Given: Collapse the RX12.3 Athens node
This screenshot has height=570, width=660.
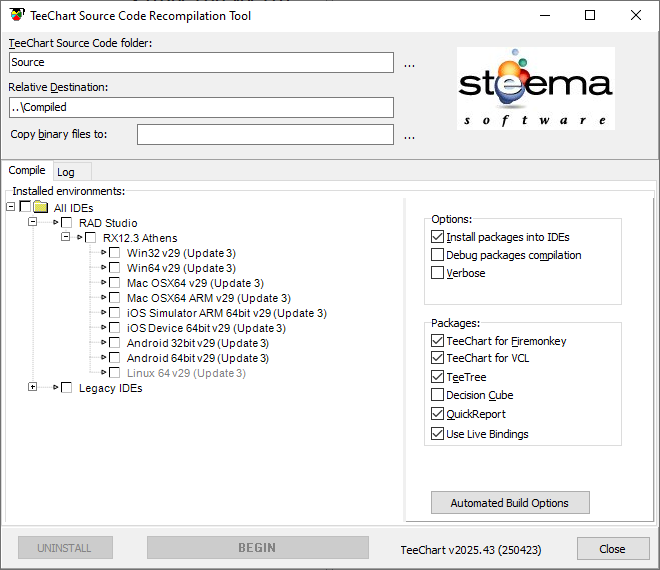Looking at the screenshot, I should 65,237.
